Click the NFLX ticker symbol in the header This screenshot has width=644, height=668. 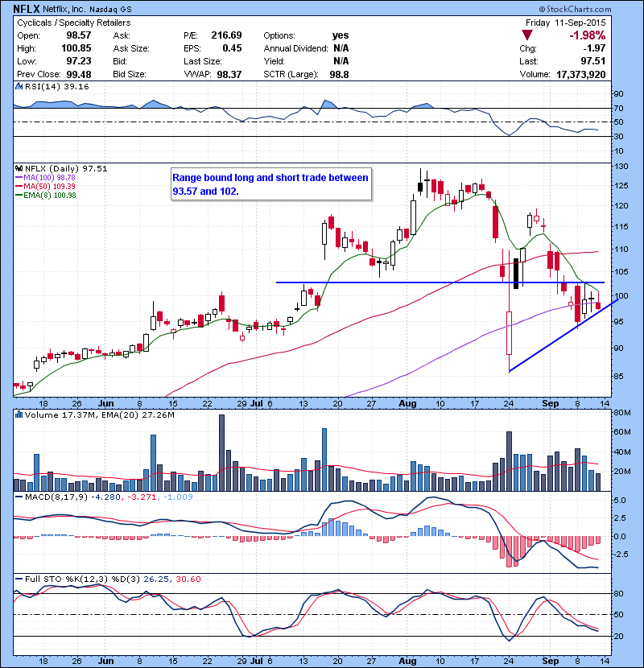click(x=27, y=9)
